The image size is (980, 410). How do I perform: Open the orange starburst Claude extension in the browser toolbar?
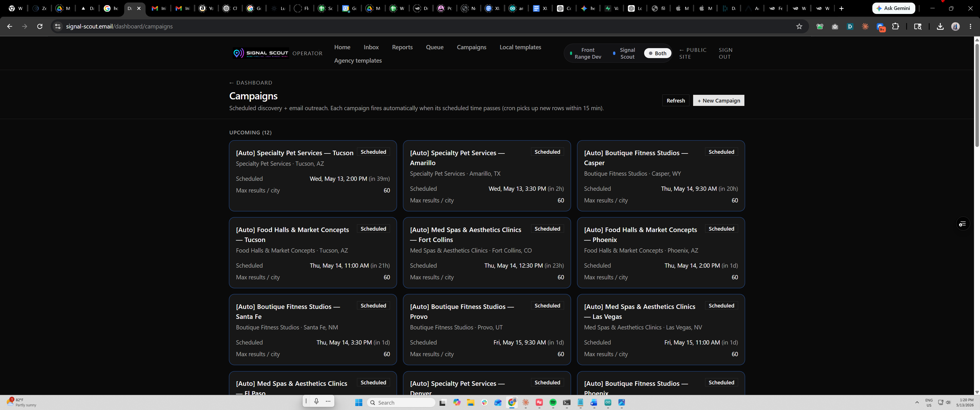click(865, 26)
